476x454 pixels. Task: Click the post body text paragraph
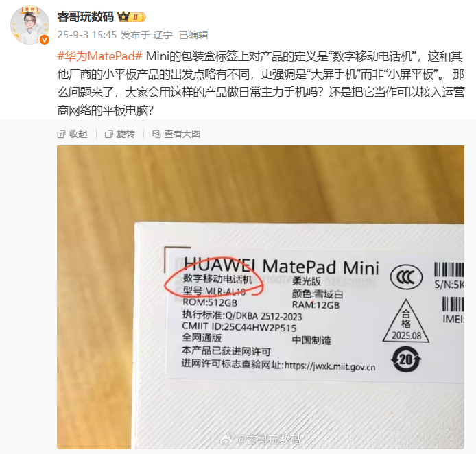(x=261, y=84)
